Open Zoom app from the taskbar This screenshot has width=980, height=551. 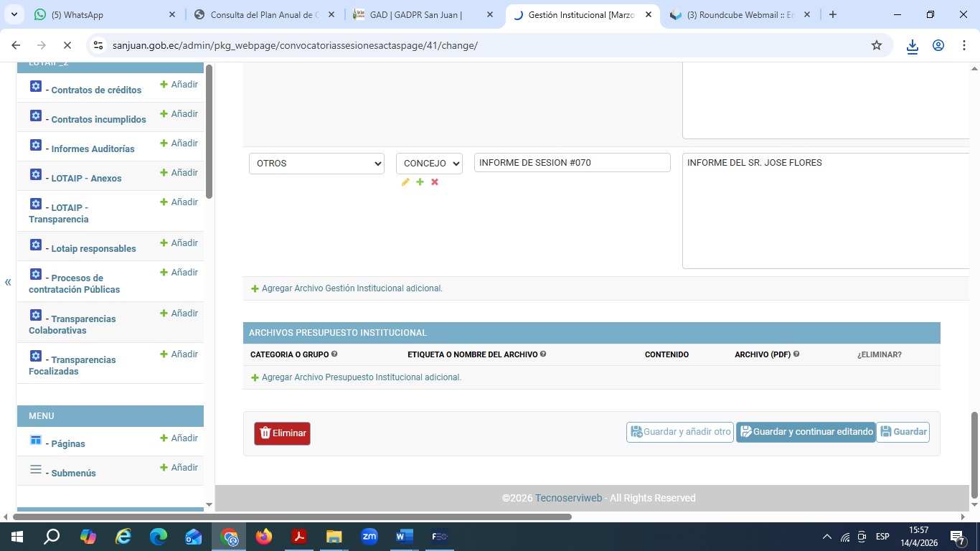(369, 536)
